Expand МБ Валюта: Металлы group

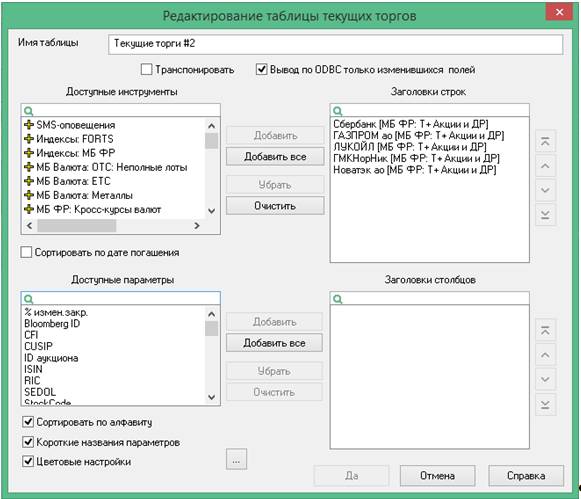(x=29, y=195)
